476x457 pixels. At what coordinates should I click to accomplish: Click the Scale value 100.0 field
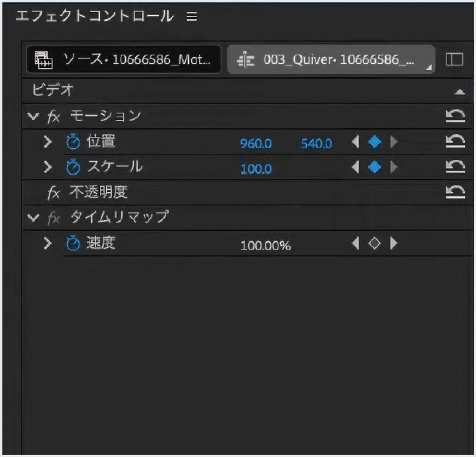(256, 169)
